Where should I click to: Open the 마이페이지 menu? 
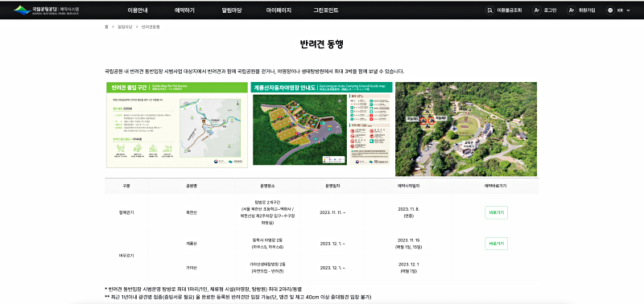(279, 10)
